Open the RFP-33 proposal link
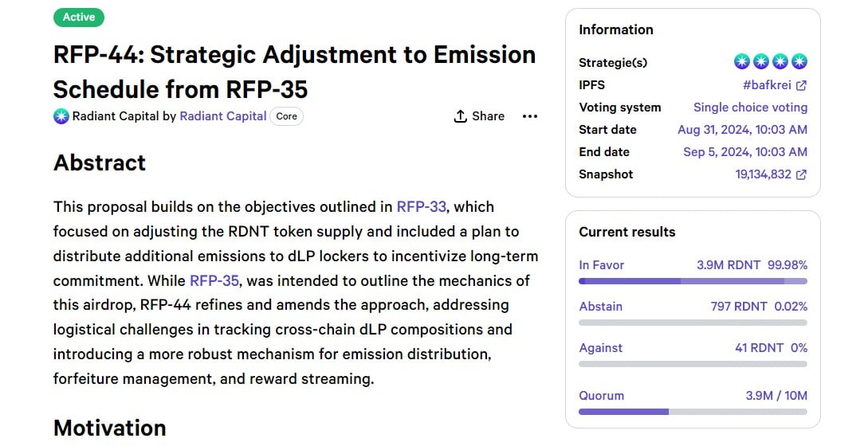This screenshot has height=446, width=868. 421,207
